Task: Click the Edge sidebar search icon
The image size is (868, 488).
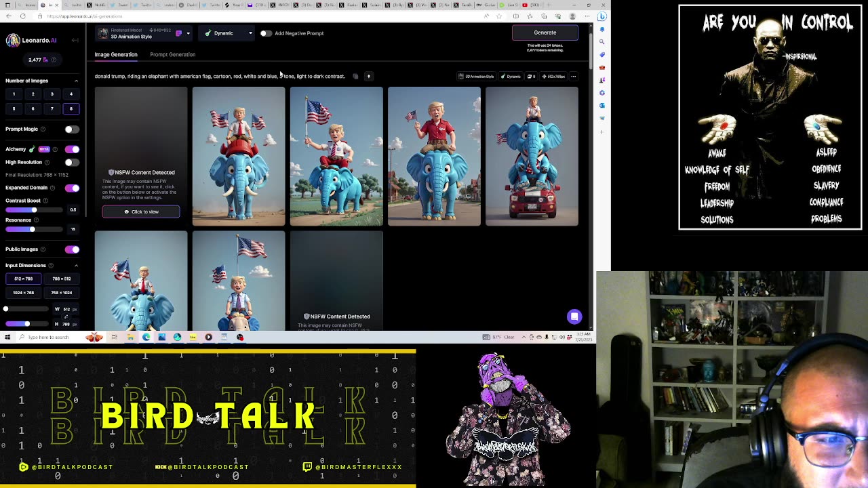Action: tap(602, 42)
